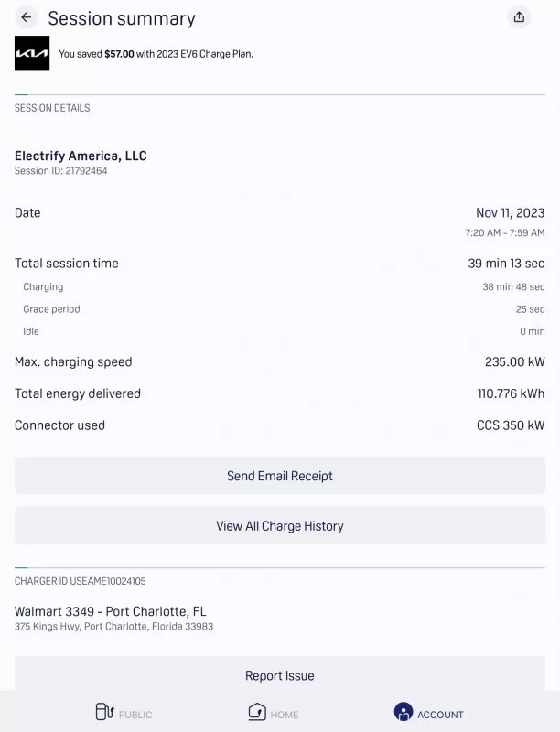This screenshot has width=560, height=732.
Task: Tap the $57.00 savings message
Action: click(x=156, y=54)
